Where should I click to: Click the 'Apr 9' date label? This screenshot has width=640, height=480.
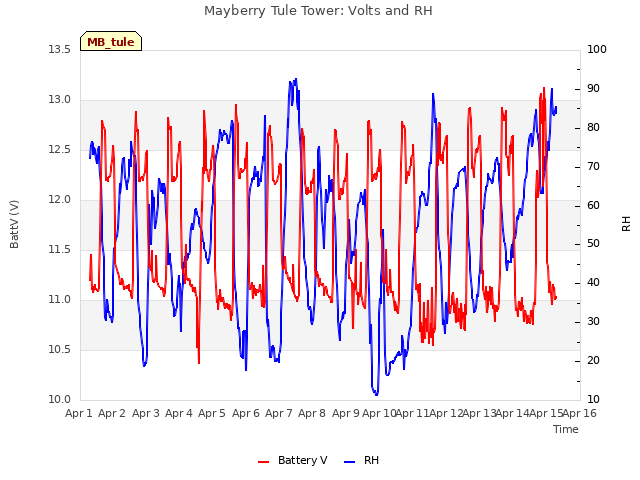[x=346, y=414]
